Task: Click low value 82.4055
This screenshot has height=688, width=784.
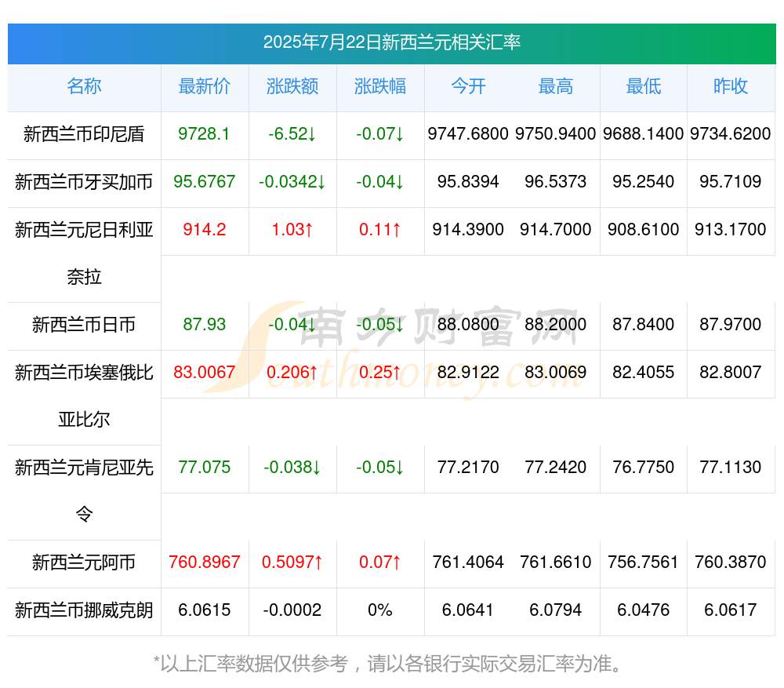Action: click(x=643, y=372)
